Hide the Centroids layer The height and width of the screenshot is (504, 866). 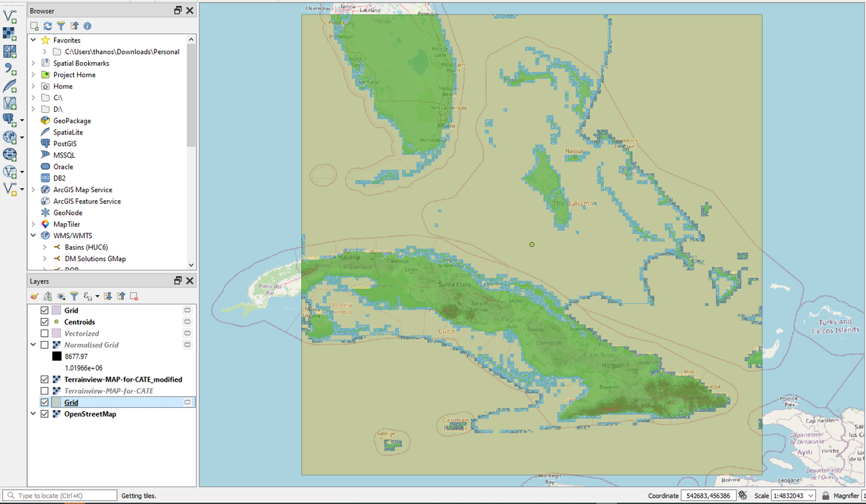(45, 322)
